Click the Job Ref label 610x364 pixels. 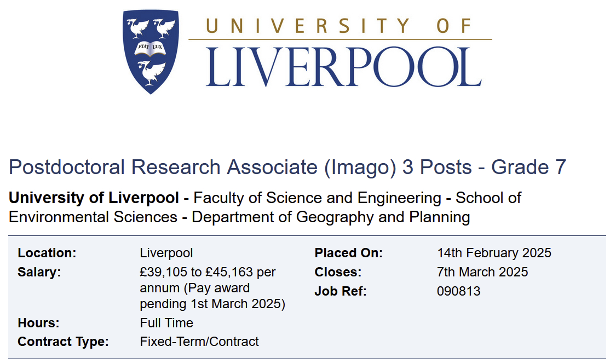click(340, 291)
